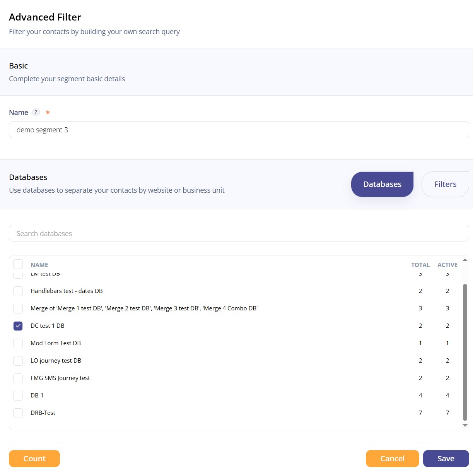Enable the DB-1 database checkbox

18,396
